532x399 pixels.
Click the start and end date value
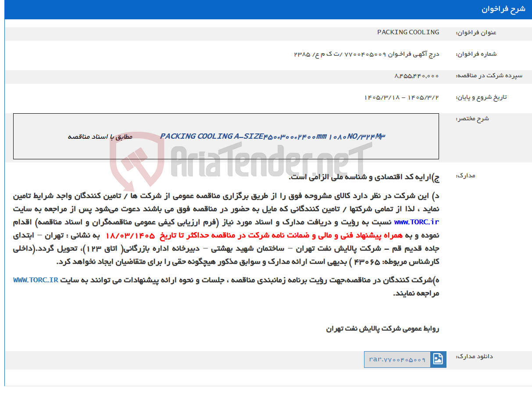pos(402,97)
